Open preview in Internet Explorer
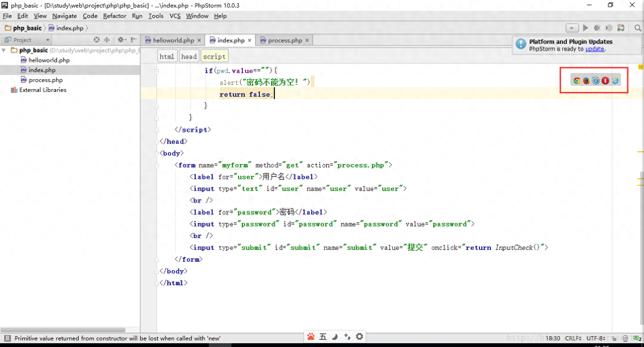644x347 pixels. (x=615, y=81)
